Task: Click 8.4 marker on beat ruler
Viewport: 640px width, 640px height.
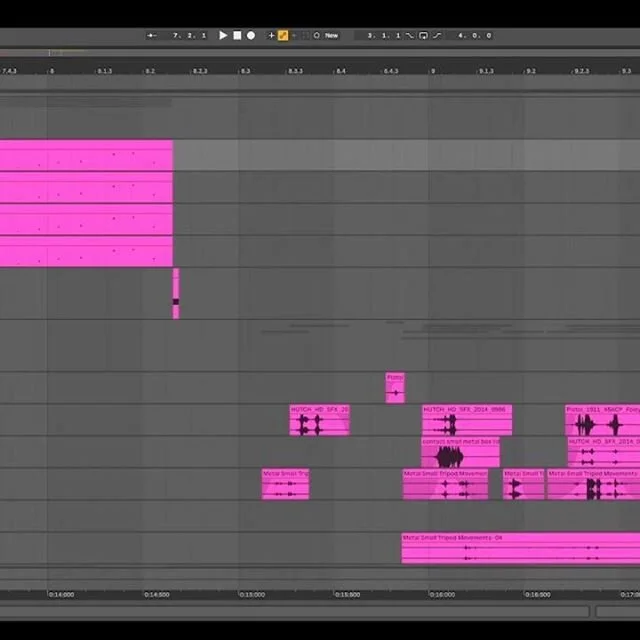Action: pyautogui.click(x=341, y=71)
